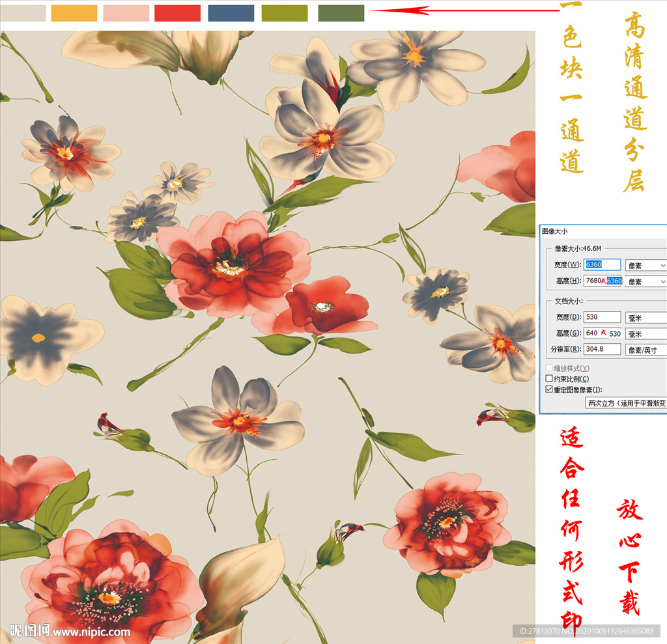667x644 pixels.
Task: Click the 分辨率(R) field showing 304.8
Action: [602, 349]
